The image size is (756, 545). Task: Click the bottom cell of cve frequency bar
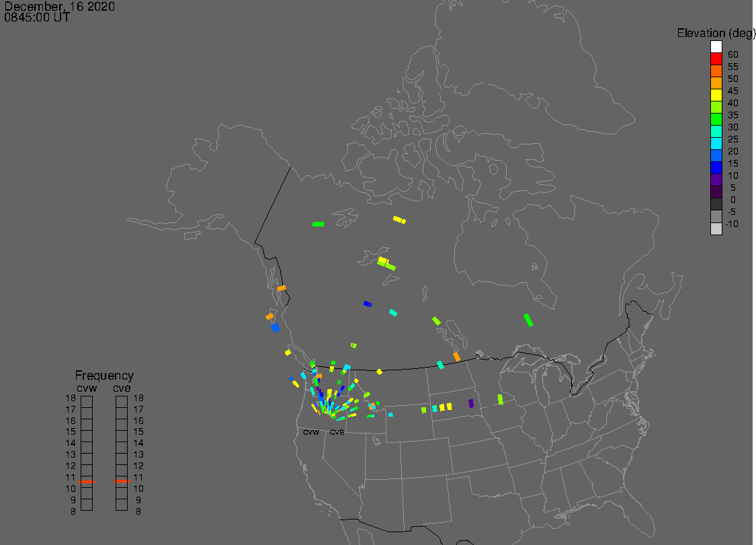tap(122, 505)
